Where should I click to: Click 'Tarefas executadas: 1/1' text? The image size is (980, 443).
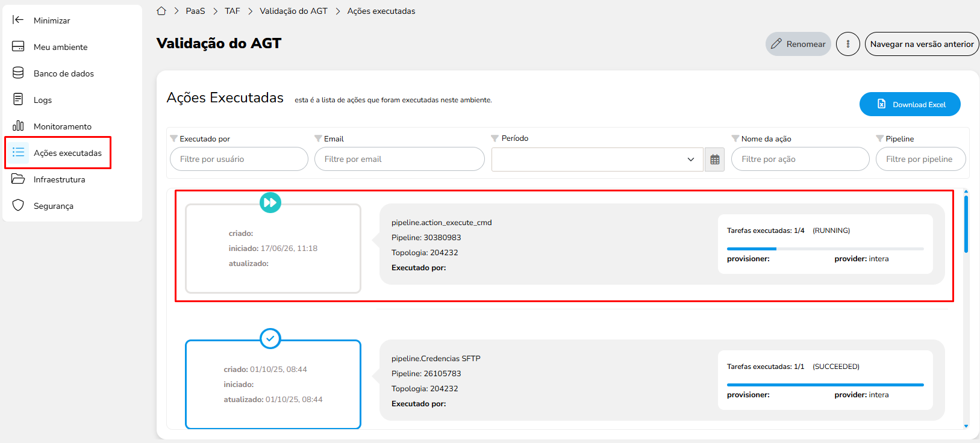coord(766,367)
